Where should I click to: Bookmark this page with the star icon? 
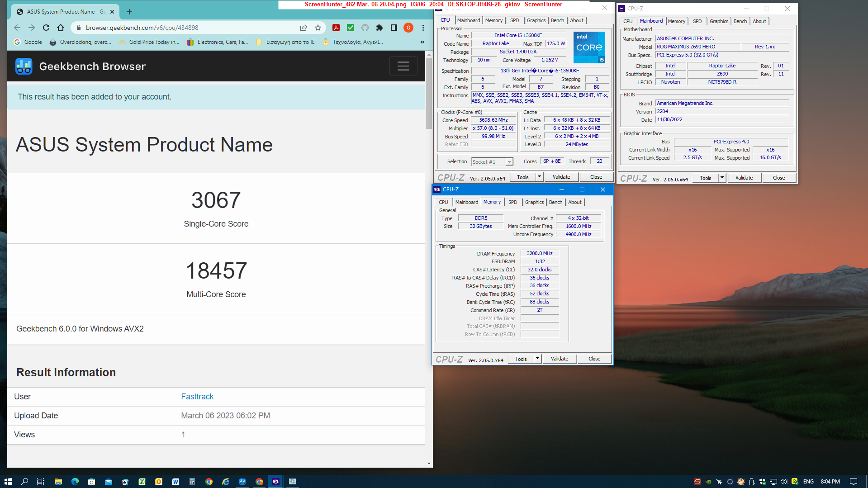point(318,28)
